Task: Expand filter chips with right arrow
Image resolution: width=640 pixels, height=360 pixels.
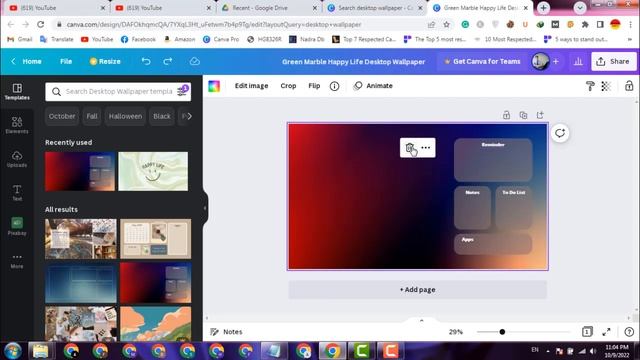Action: [189, 116]
